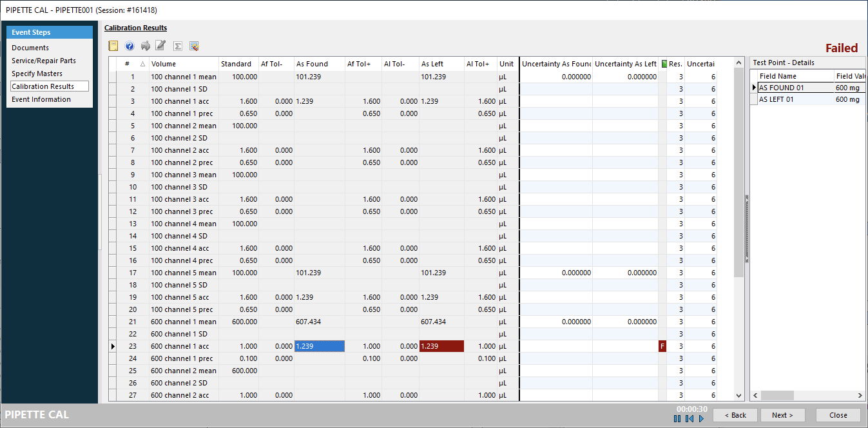Select the Specify Masters step
This screenshot has height=428, width=868.
tap(37, 73)
